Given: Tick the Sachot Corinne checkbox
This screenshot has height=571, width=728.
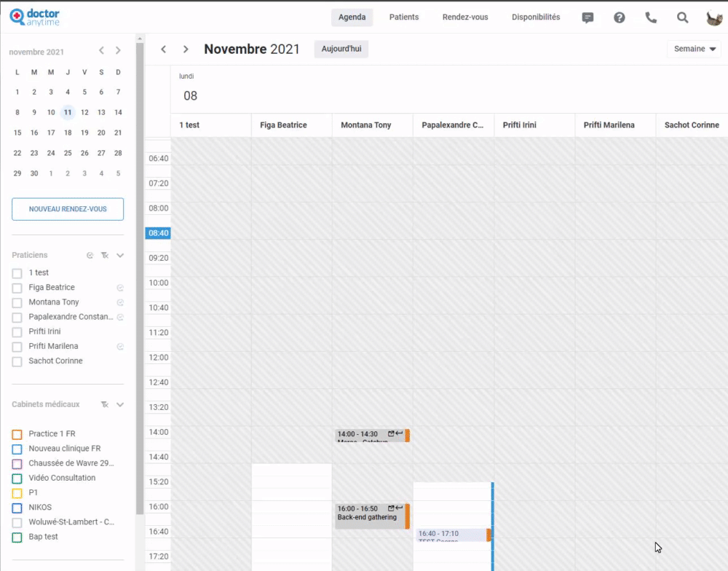Looking at the screenshot, I should (17, 361).
